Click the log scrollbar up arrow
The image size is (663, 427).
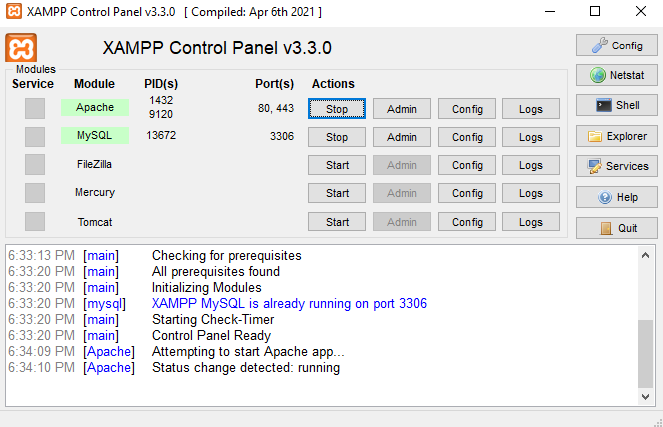coord(645,255)
